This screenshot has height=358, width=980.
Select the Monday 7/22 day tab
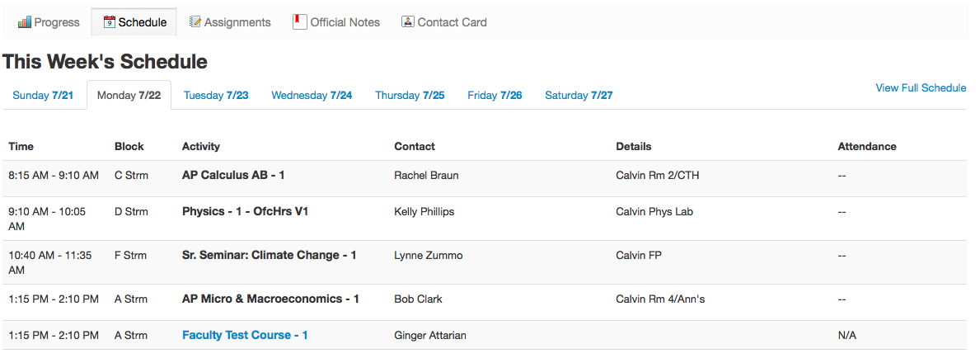click(129, 95)
